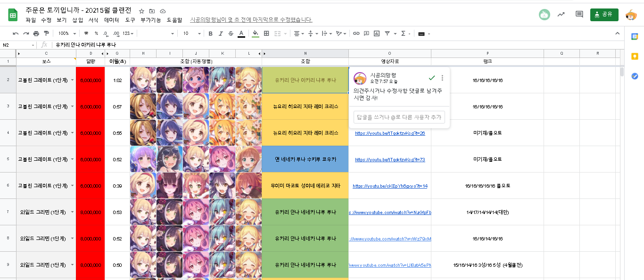Toggle italic formatting
Screen dimensions: 644x280
tap(221, 33)
